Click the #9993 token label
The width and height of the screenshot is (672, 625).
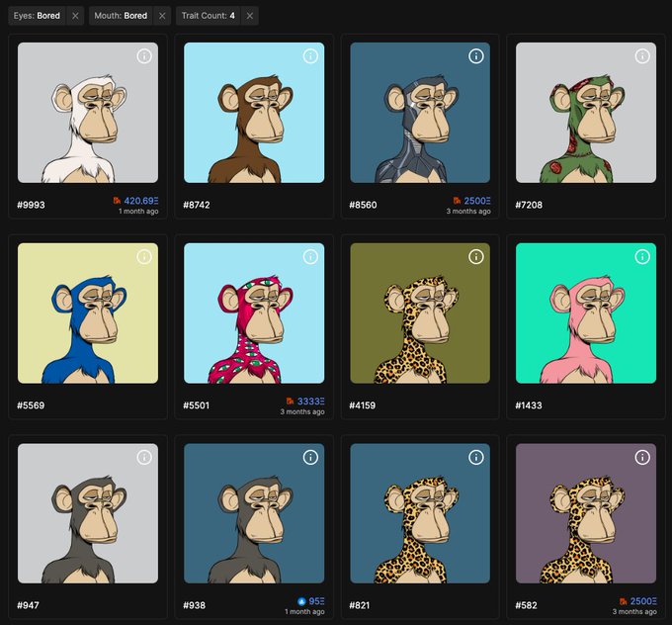click(x=31, y=205)
